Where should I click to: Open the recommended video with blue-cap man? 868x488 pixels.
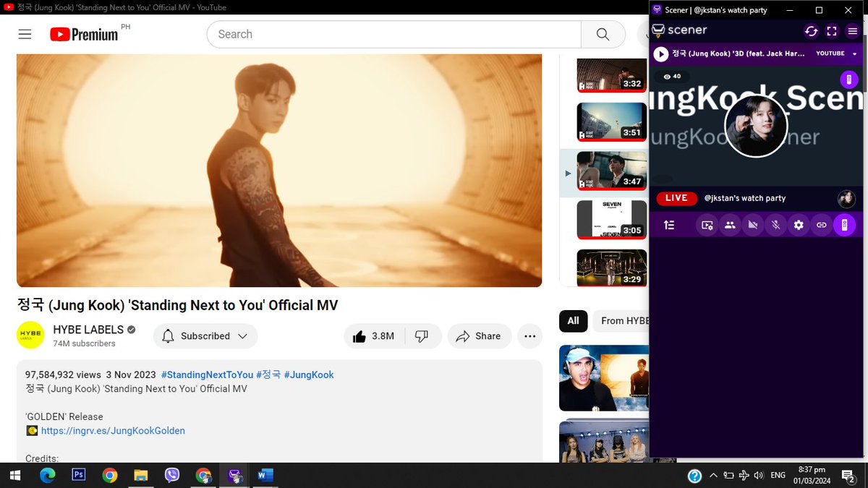[604, 378]
